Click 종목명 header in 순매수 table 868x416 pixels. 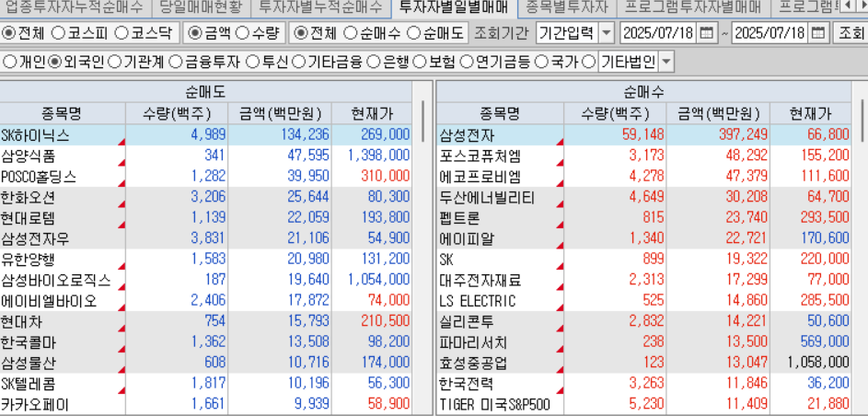[500, 114]
